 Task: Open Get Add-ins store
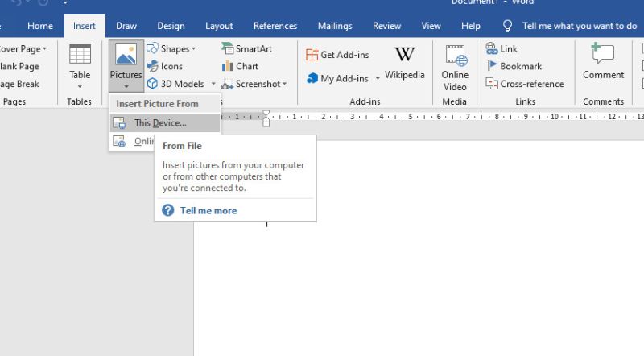(x=337, y=55)
